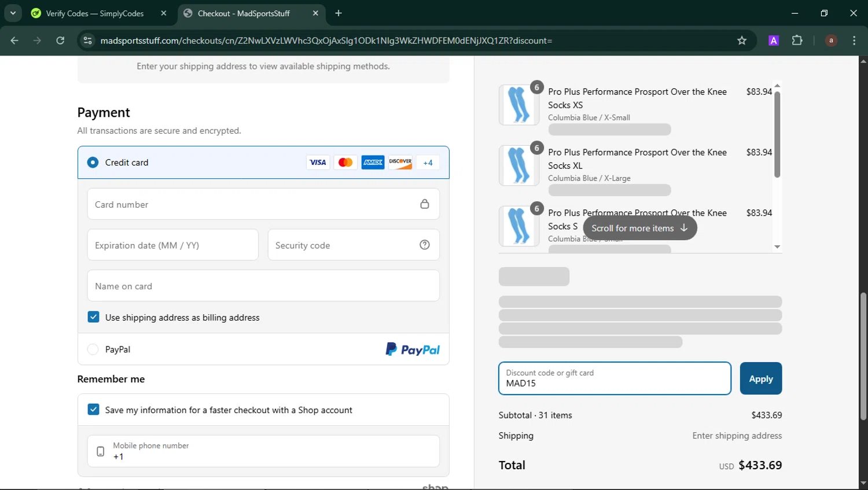This screenshot has width=868, height=490.
Task: Open a new browser tab
Action: tap(339, 13)
